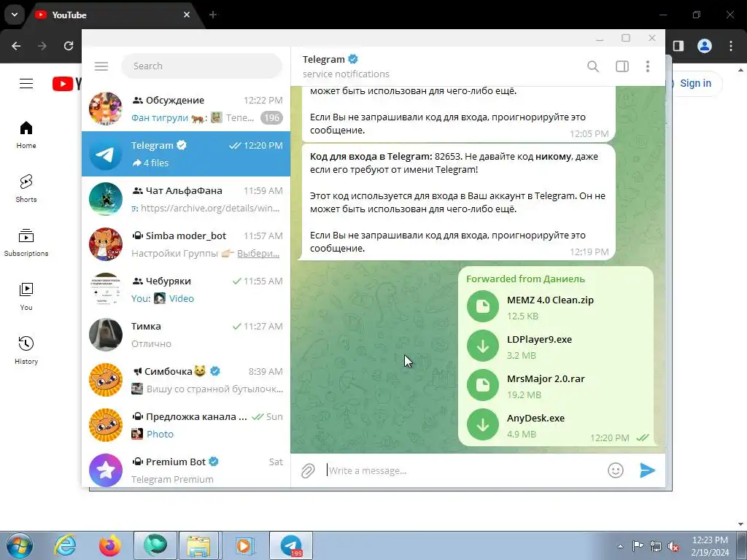Image resolution: width=747 pixels, height=560 pixels.
Task: Open the Симбочка channel
Action: 186,380
